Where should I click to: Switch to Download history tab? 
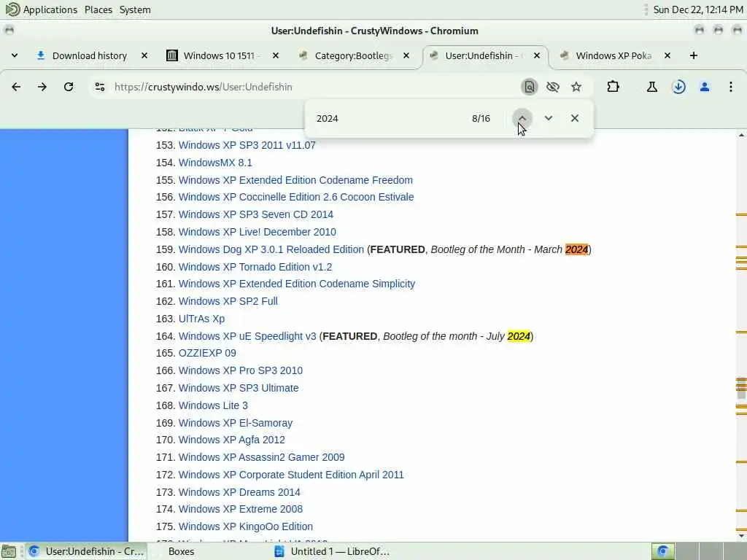coord(90,55)
